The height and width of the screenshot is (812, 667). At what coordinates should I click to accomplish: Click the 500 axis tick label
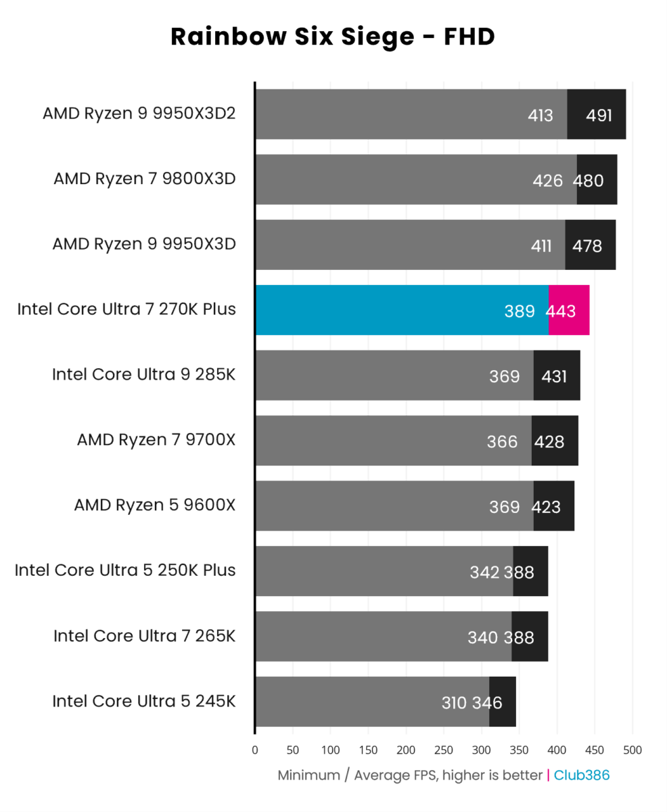click(x=632, y=750)
